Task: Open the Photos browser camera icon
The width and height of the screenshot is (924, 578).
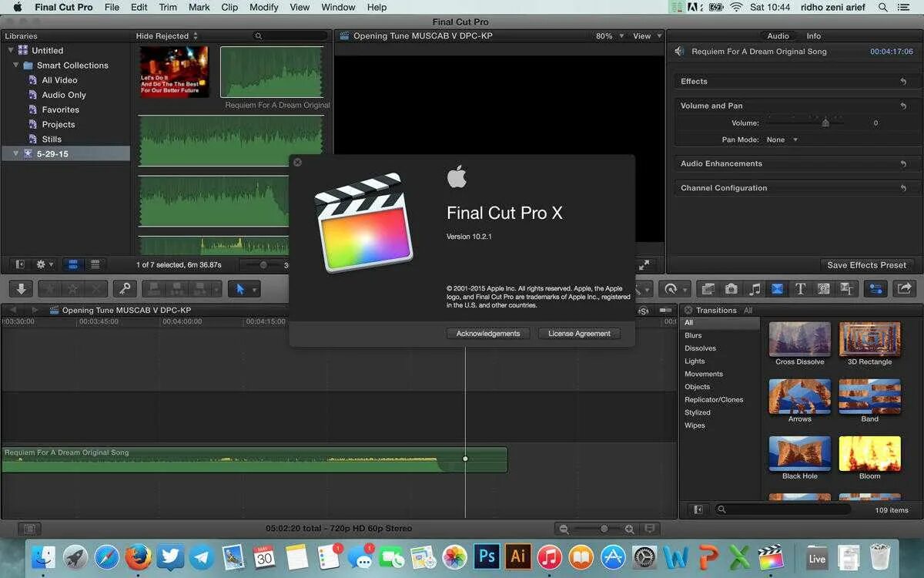Action: [x=731, y=289]
